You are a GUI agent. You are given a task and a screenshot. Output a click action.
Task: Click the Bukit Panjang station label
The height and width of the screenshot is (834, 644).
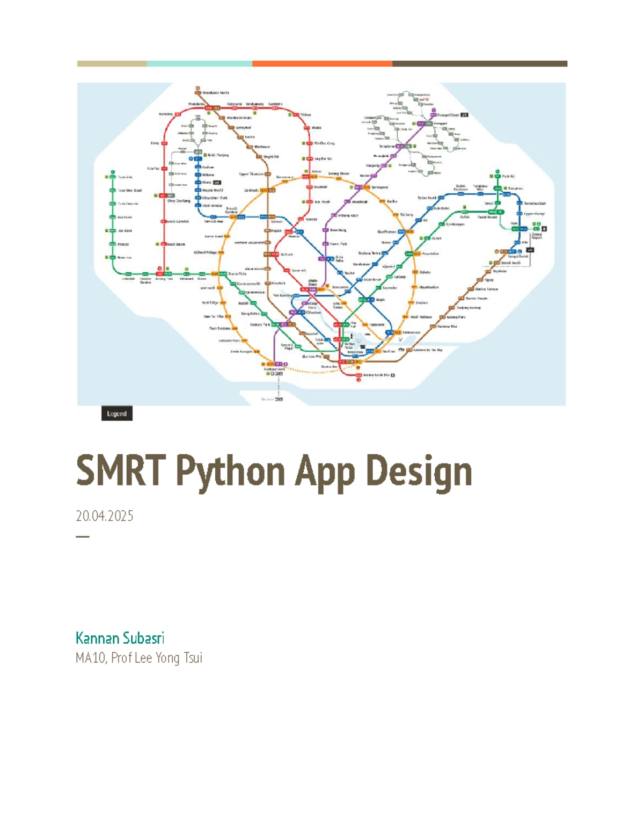[218, 155]
